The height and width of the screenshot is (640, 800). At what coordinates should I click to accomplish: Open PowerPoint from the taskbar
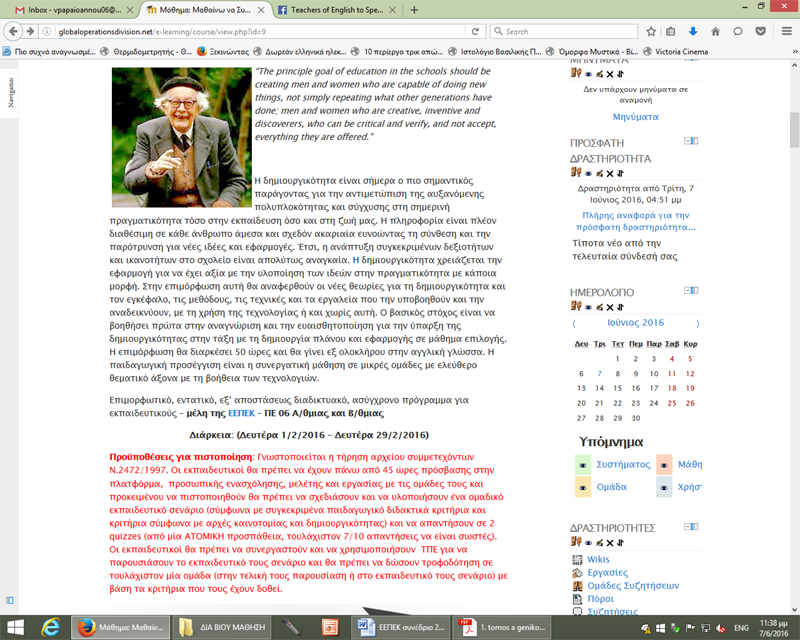point(330,627)
